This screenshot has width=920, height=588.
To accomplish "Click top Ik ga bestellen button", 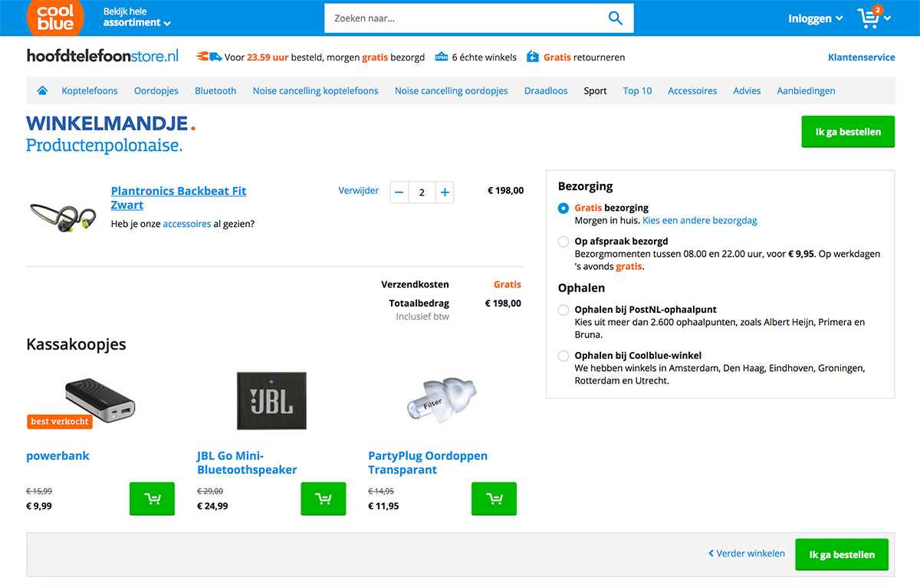I will tap(848, 132).
